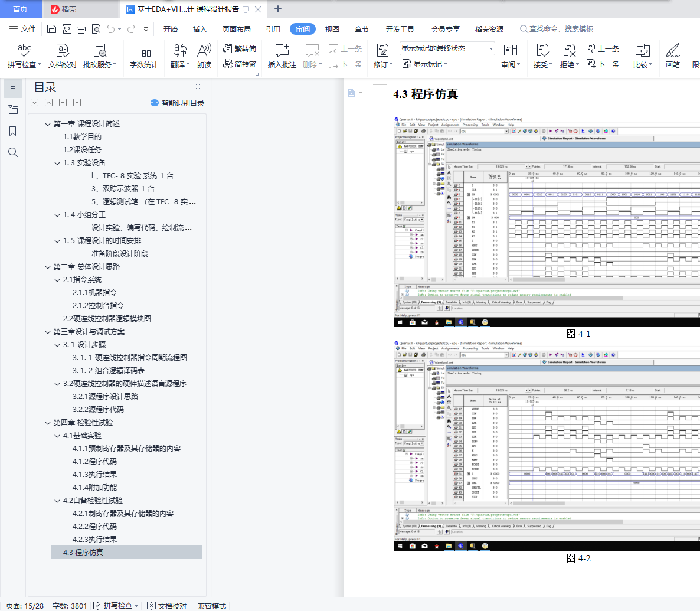Screen dimensions: 700x611
Task: Click the page count 页面: 15/28
Action: point(25,606)
